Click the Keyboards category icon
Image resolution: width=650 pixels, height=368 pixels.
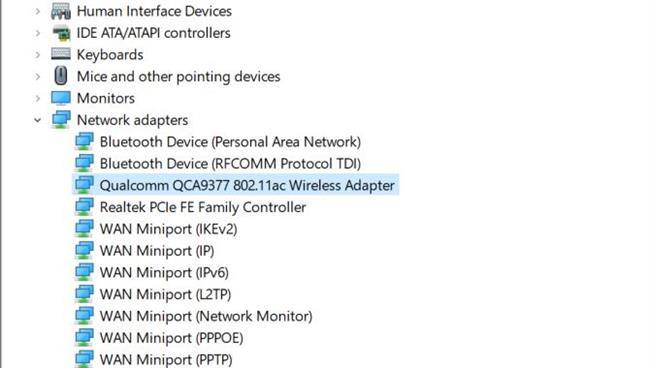(61, 54)
